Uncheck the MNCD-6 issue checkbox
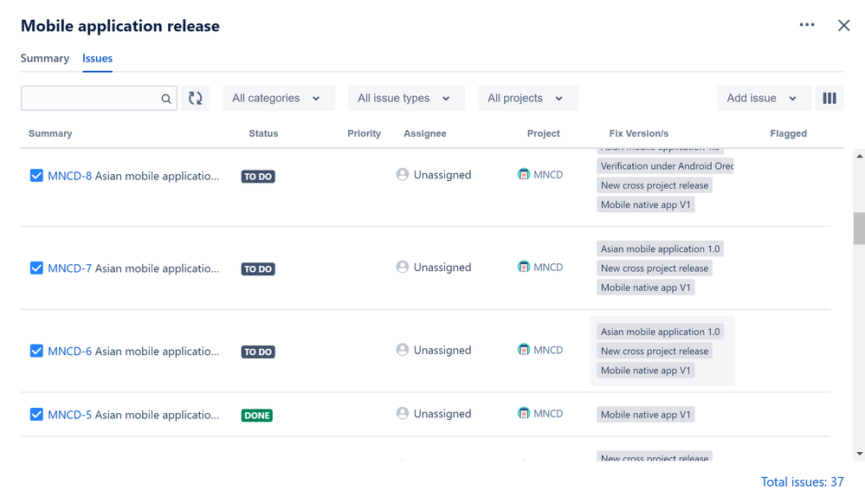This screenshot has width=865, height=504. tap(36, 351)
